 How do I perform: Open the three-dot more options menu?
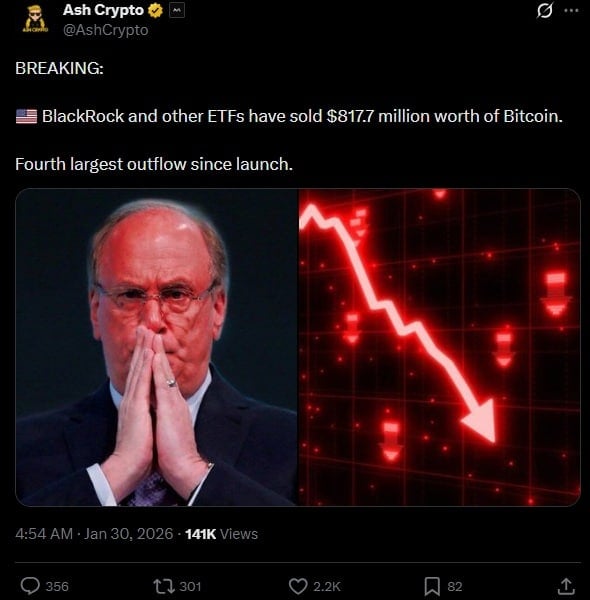(x=572, y=11)
